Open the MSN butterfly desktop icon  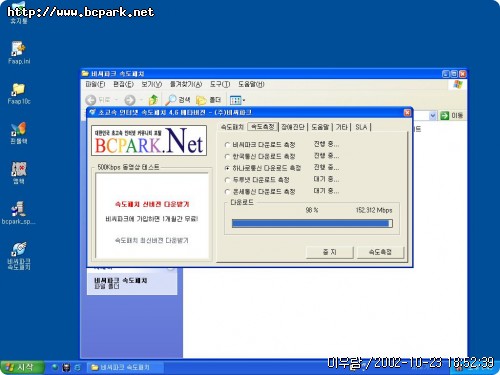click(x=18, y=133)
